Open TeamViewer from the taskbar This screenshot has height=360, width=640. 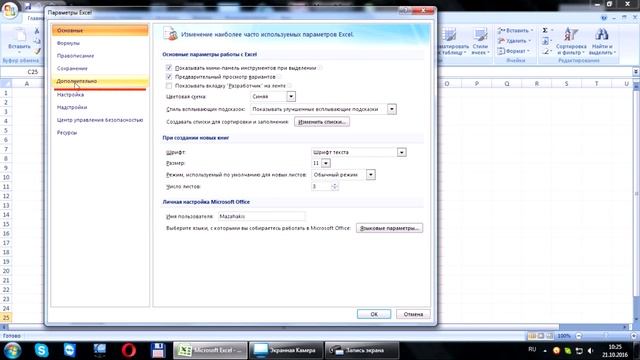coord(70,350)
